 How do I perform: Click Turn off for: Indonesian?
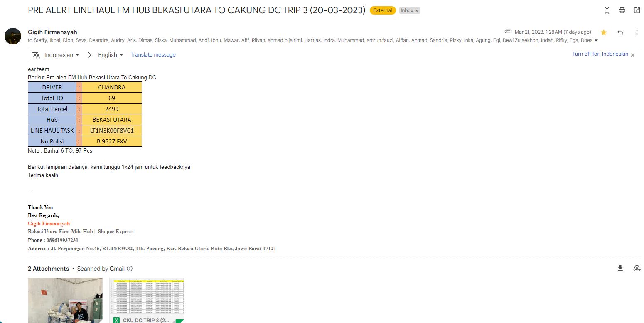pos(600,54)
